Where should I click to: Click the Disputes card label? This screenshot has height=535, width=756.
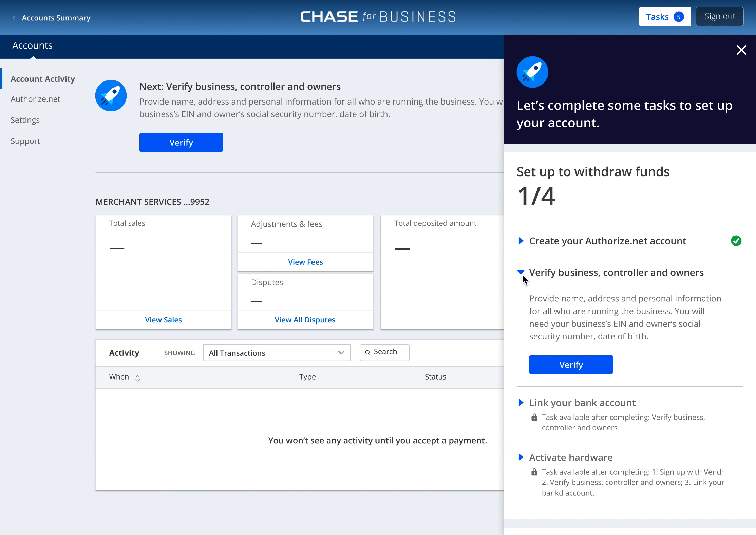pyautogui.click(x=267, y=282)
